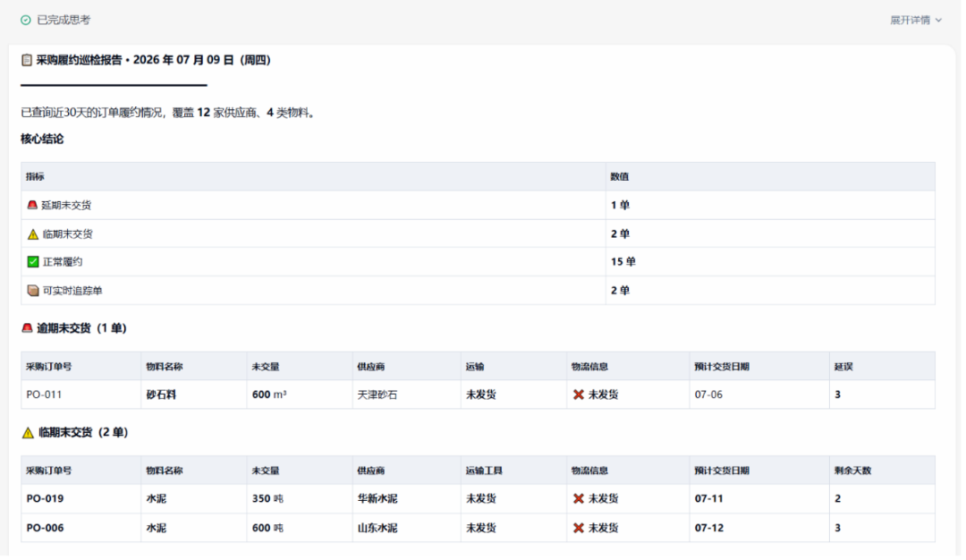This screenshot has height=560, width=966.
Task: Click the warning icon in the 临期未交货 (2 单) heading
Action: click(x=28, y=433)
